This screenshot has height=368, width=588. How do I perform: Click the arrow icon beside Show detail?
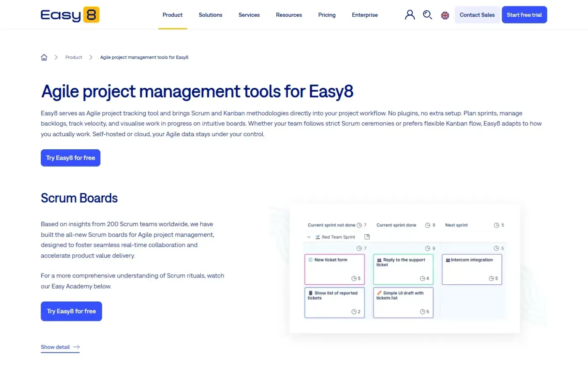76,347
